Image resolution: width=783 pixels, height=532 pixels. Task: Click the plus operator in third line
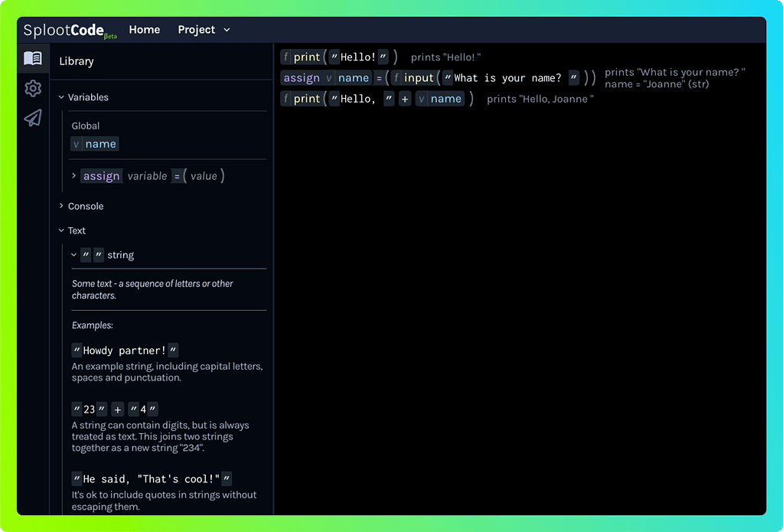click(405, 99)
